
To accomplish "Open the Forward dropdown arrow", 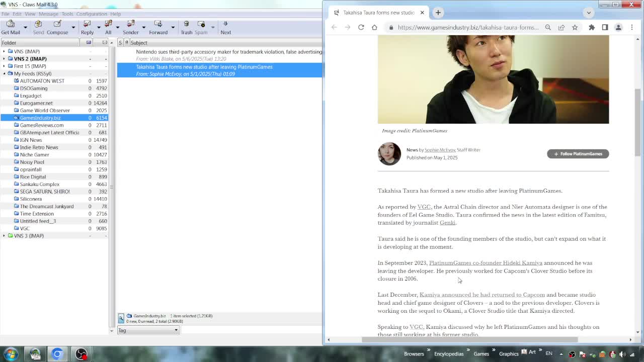I will point(173,28).
